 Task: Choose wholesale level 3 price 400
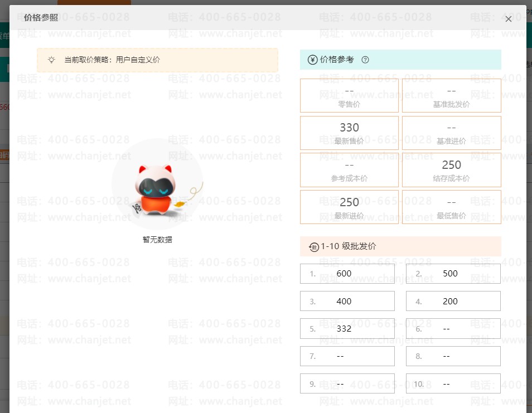tap(347, 301)
